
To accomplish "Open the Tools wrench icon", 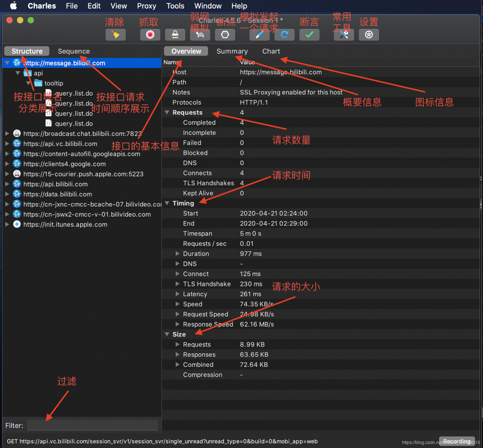I will coord(344,35).
